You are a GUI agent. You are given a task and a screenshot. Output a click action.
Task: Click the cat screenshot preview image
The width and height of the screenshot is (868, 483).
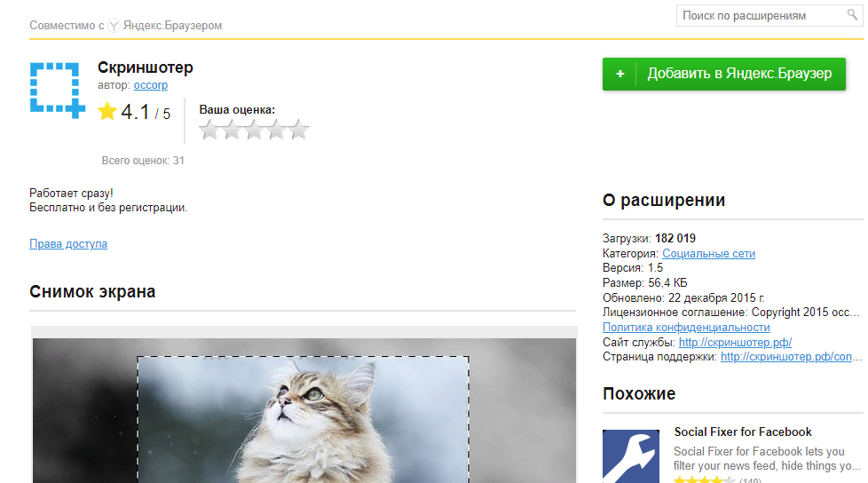point(304,410)
